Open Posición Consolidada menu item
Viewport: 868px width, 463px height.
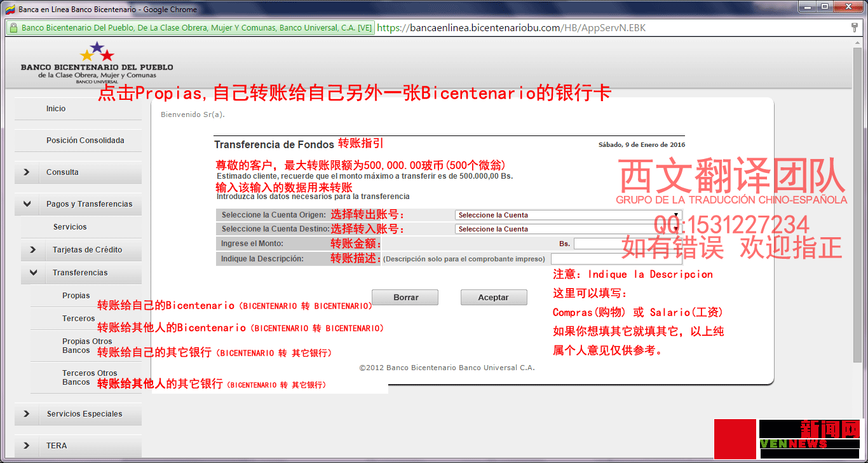click(x=85, y=141)
